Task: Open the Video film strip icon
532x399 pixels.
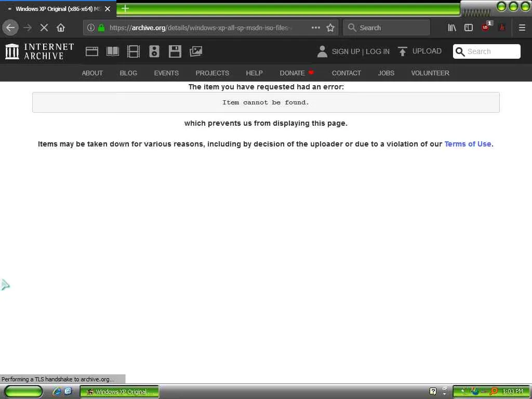Action: tap(134, 51)
